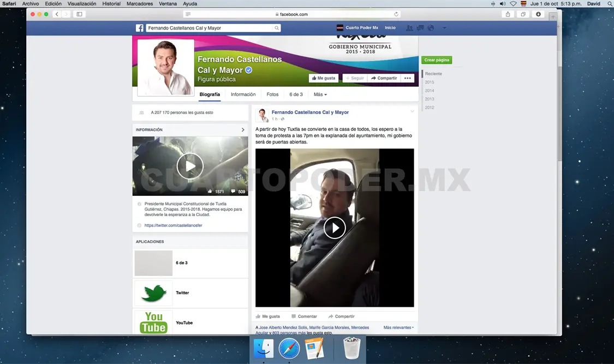This screenshot has width=614, height=364.
Task: Go back with Safari back arrow
Action: tap(57, 14)
